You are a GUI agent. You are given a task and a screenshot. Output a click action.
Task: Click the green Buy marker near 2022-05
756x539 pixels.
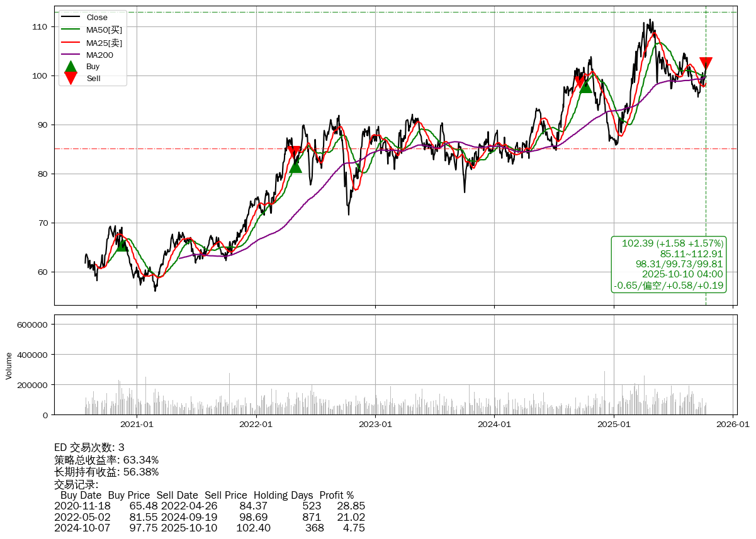pos(295,166)
